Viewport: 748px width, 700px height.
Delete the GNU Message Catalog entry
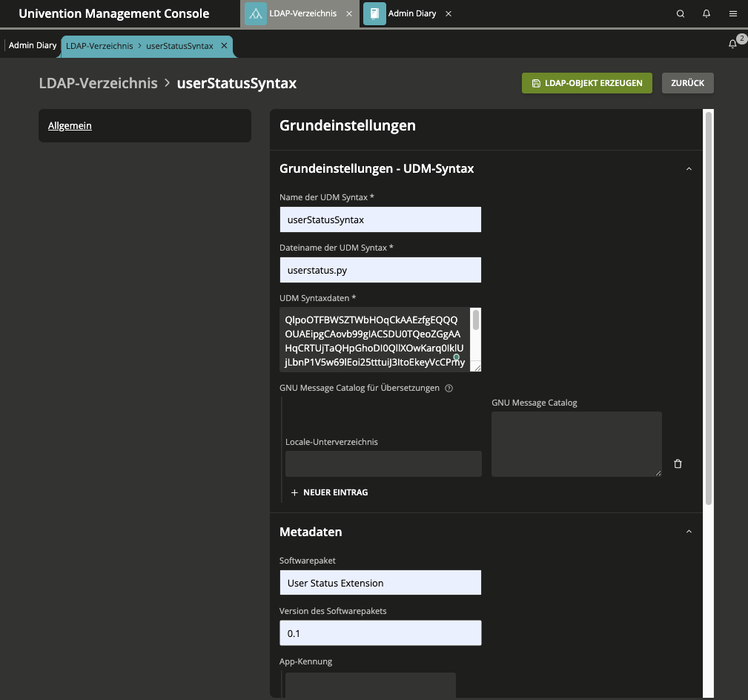678,464
